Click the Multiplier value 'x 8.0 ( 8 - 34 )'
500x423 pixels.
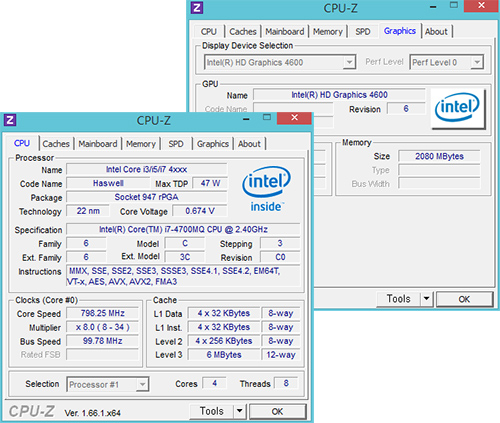tap(103, 327)
